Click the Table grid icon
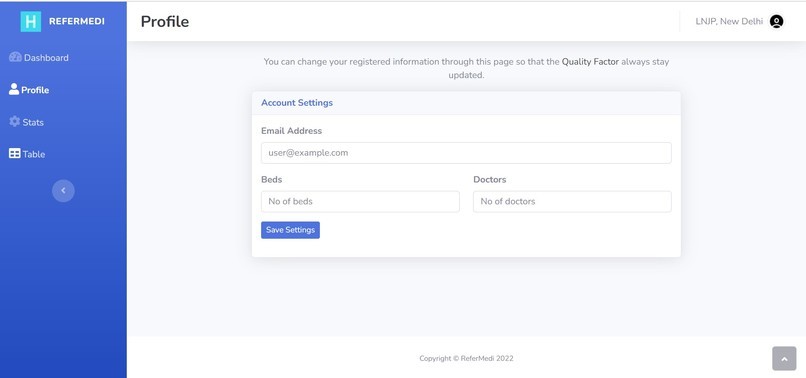Image resolution: width=806 pixels, height=378 pixels. [x=15, y=153]
